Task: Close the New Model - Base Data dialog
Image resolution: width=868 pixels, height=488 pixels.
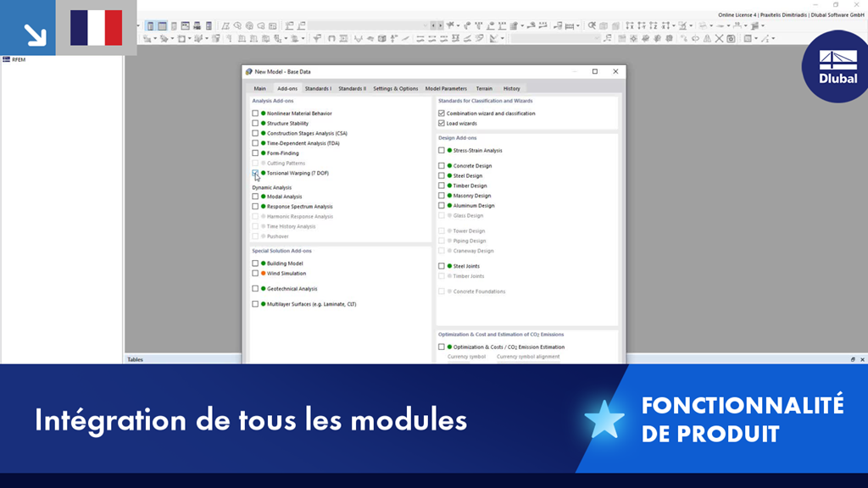Action: point(615,71)
